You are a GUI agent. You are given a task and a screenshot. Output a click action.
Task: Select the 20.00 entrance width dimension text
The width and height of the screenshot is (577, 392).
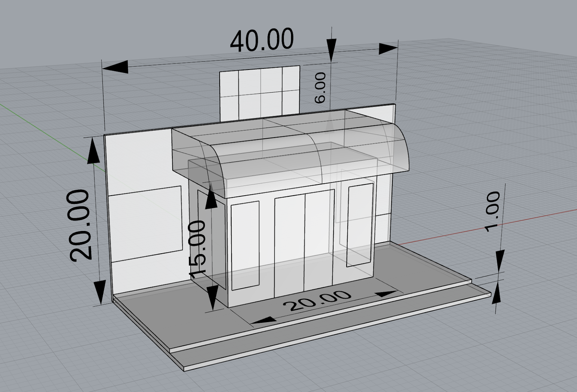[x=318, y=300]
